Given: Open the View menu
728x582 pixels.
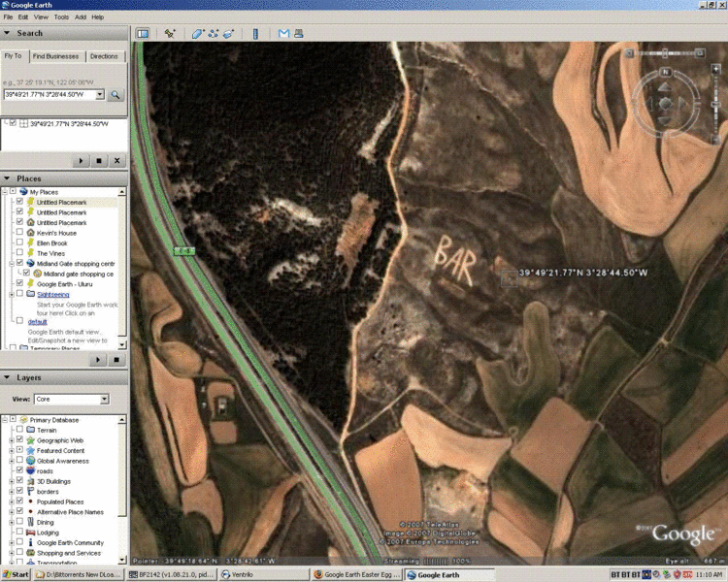Looking at the screenshot, I should click(x=41, y=17).
